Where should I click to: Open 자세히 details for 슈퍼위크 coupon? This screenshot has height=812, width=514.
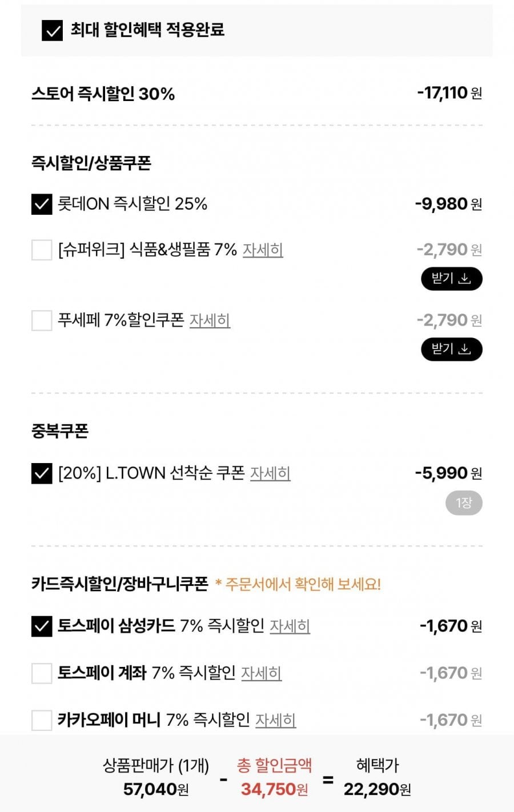(x=263, y=250)
